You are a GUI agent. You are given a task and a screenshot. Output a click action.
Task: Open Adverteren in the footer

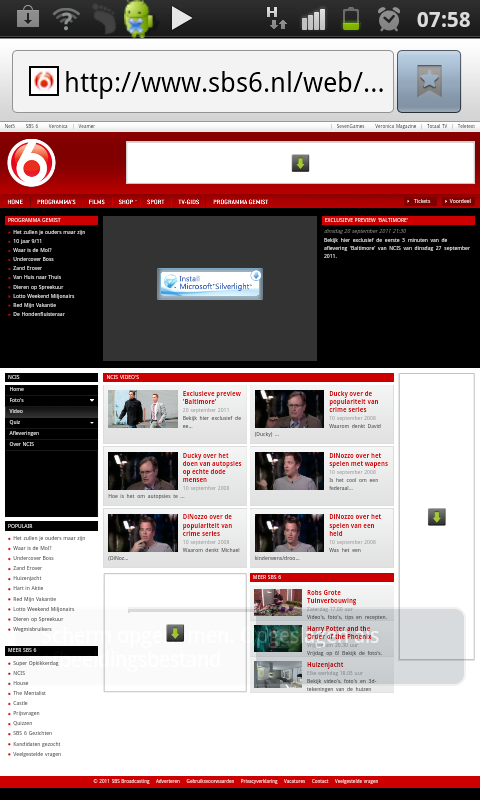click(x=168, y=781)
